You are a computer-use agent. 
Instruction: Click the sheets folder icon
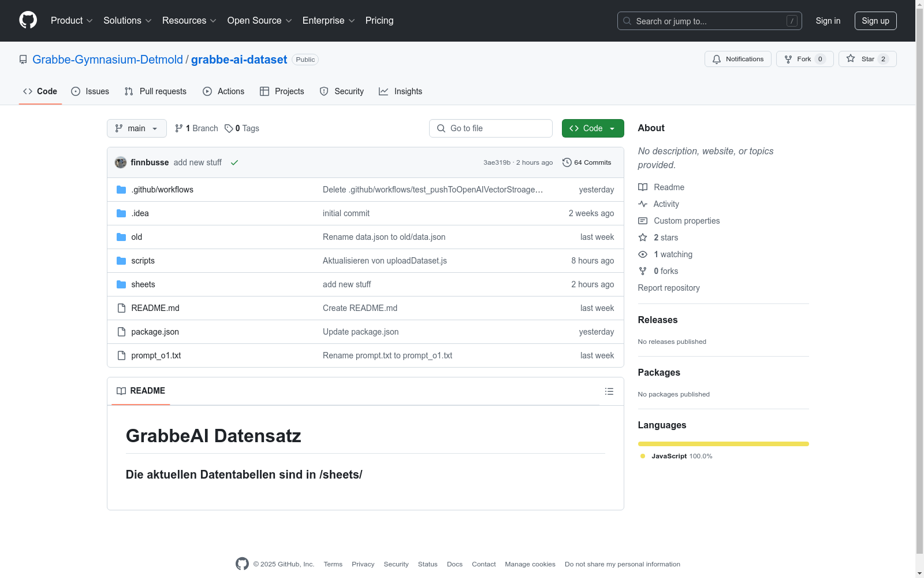pyautogui.click(x=121, y=284)
